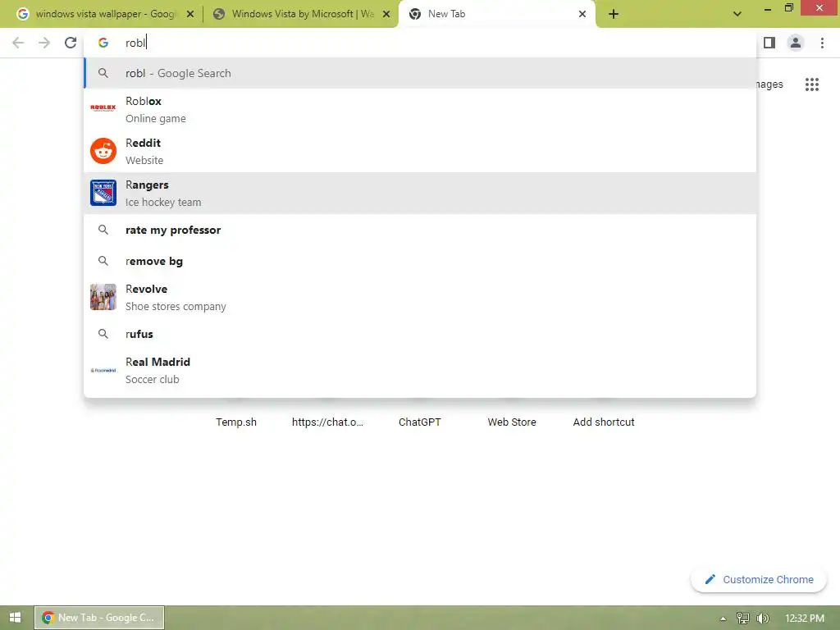The width and height of the screenshot is (840, 630).
Task: Click the Reddit logo icon
Action: click(103, 151)
